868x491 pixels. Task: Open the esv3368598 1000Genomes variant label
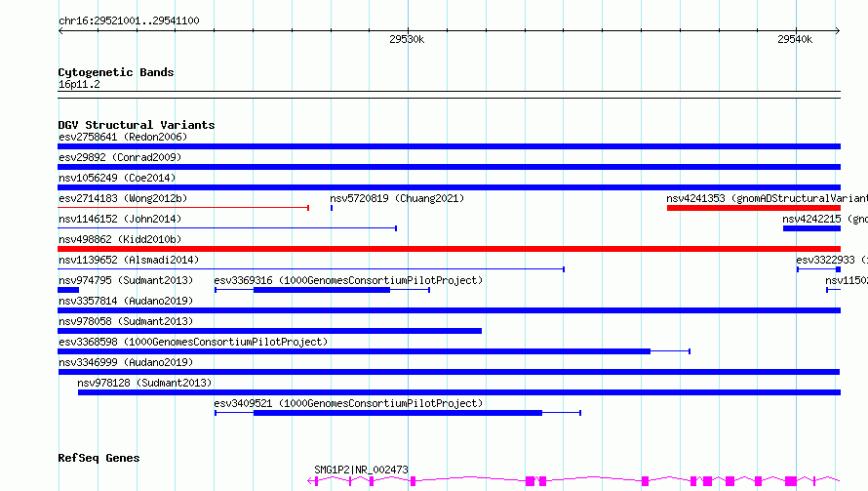tap(193, 342)
